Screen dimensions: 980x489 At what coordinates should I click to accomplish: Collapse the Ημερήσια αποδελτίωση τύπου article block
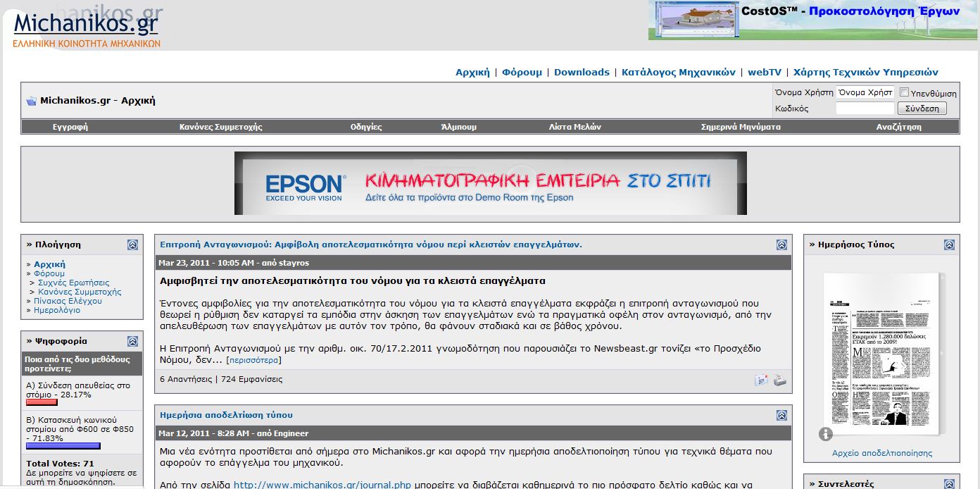pos(781,415)
